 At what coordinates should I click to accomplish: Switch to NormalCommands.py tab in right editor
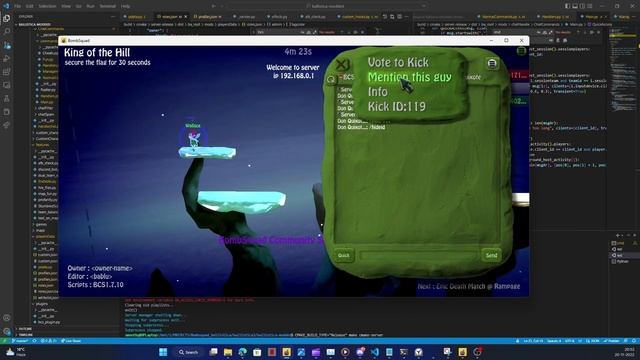[x=501, y=17]
